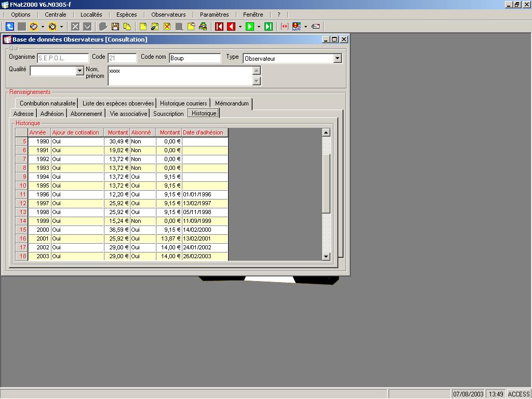Image resolution: width=532 pixels, height=399 pixels.
Task: Switch to the Souscription tab
Action: pos(168,114)
